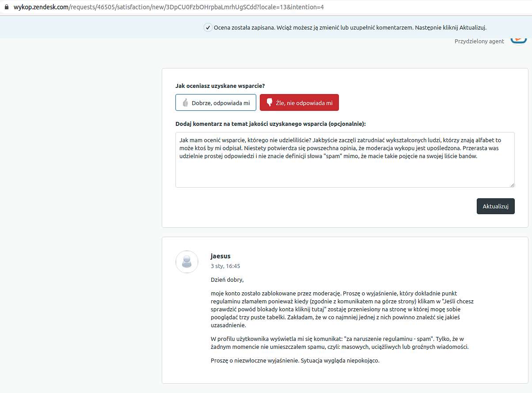
Task: Click paragraph starting 'W profilu użytkownika wyświetla'
Action: pyautogui.click(x=339, y=343)
